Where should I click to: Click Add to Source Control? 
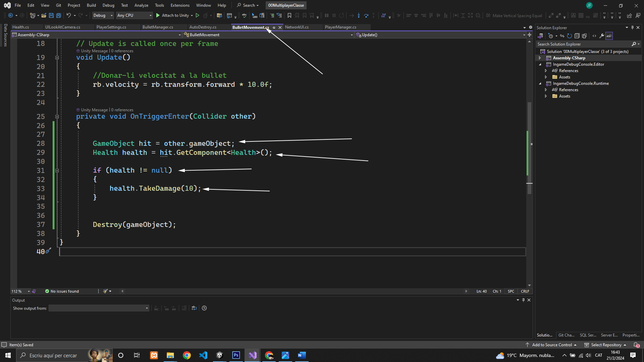click(552, 345)
